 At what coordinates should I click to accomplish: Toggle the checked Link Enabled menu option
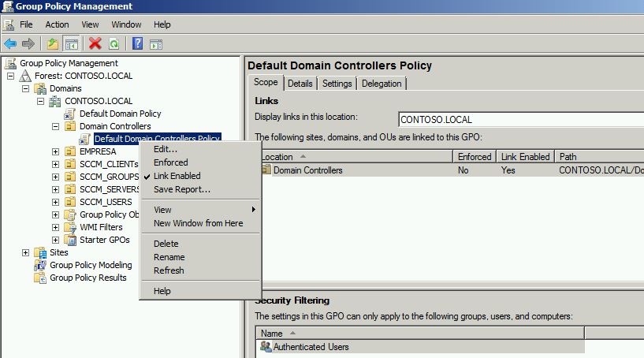(x=177, y=176)
